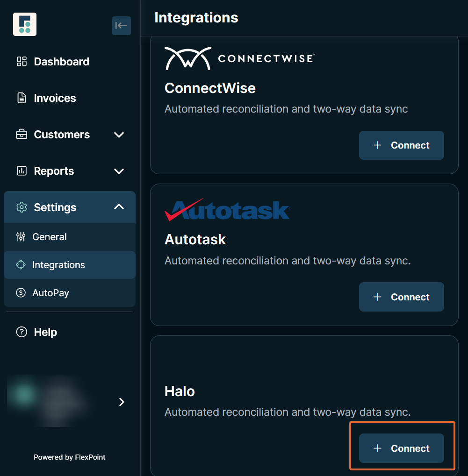Click the FlexPoint logo icon
The height and width of the screenshot is (476, 468).
point(25,25)
